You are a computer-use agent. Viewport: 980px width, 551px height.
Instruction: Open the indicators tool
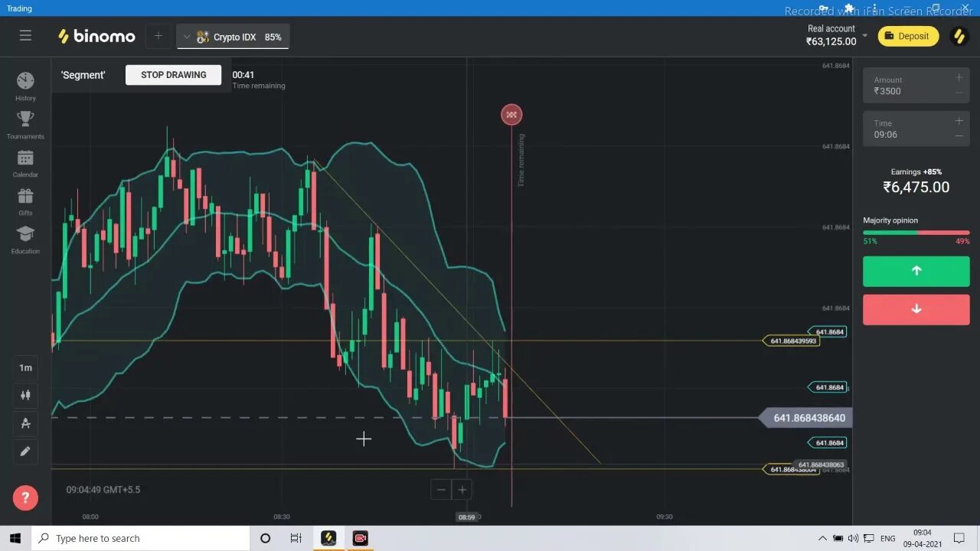click(x=25, y=423)
